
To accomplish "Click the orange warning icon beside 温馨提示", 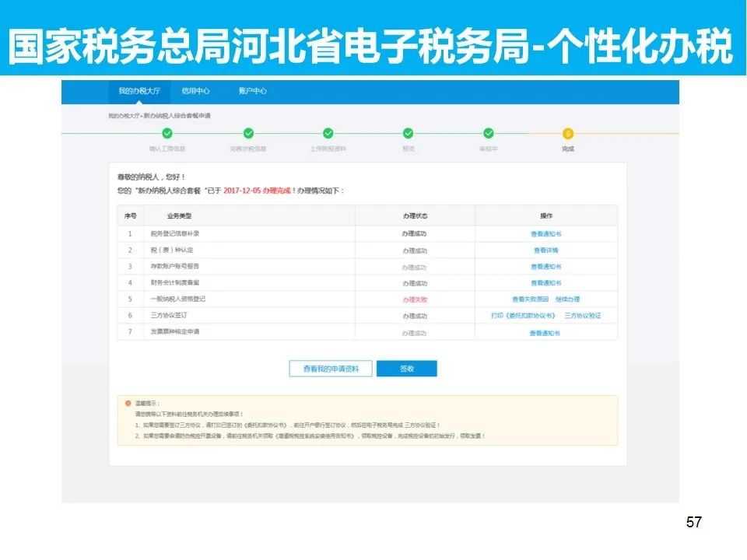I will pos(128,404).
